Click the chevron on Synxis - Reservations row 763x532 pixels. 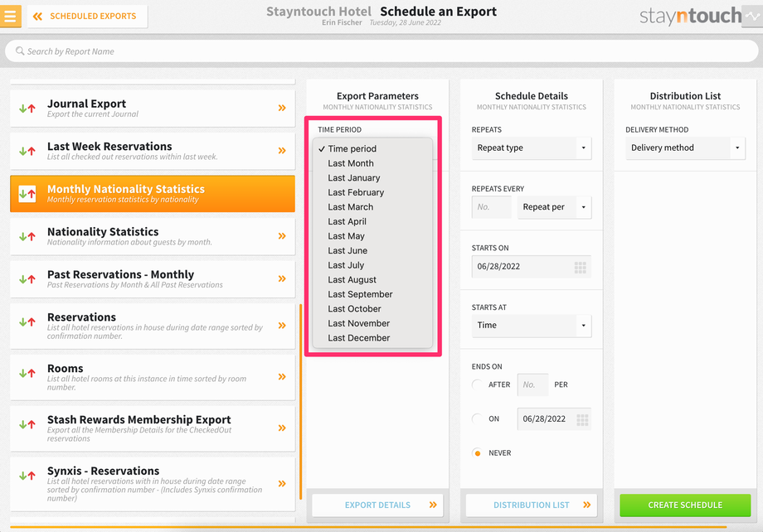click(282, 483)
